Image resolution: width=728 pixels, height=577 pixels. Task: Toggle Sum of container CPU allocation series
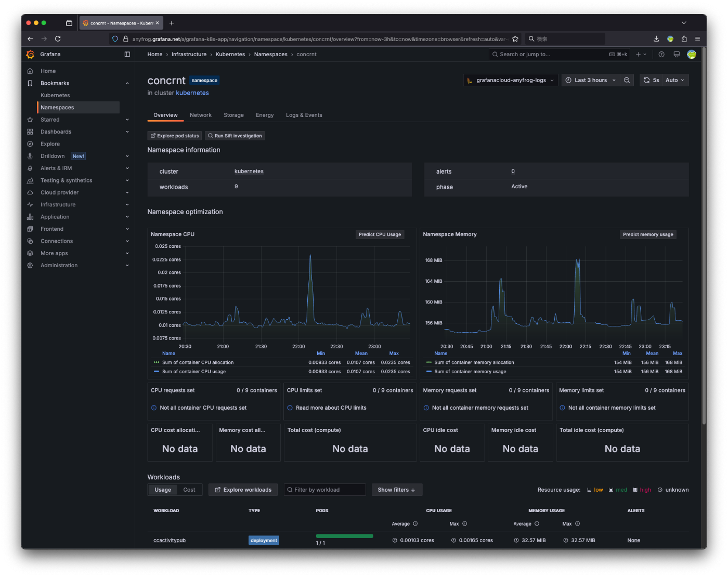198,362
